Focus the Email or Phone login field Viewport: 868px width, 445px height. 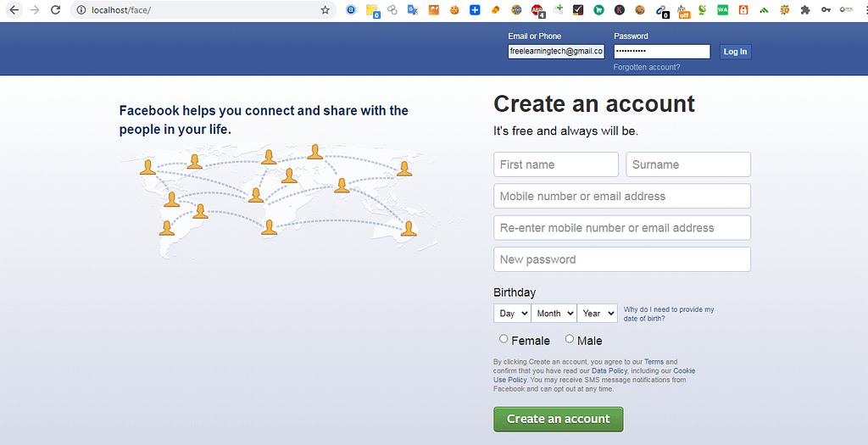point(556,52)
